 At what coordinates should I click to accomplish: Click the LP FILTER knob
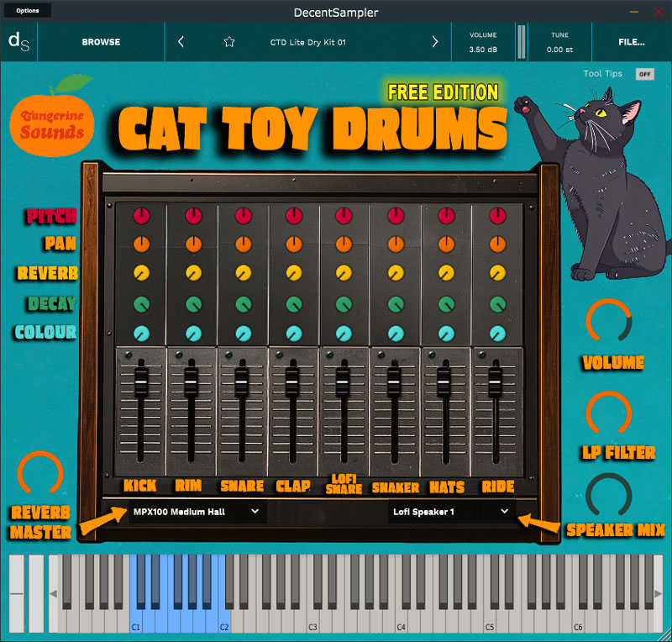(x=608, y=413)
